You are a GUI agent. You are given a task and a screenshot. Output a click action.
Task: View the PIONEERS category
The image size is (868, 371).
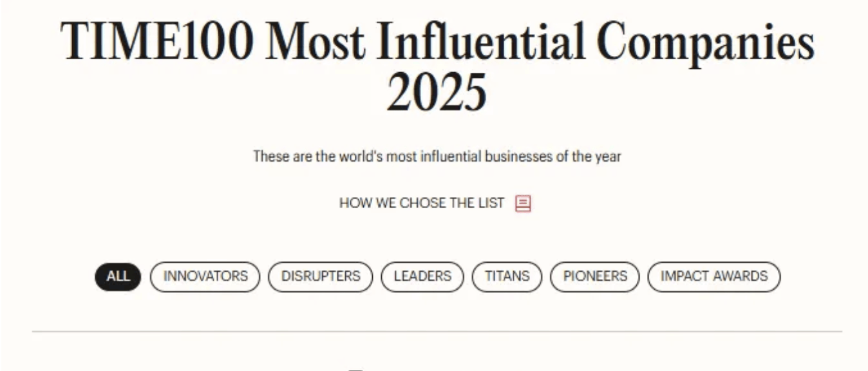coord(595,277)
